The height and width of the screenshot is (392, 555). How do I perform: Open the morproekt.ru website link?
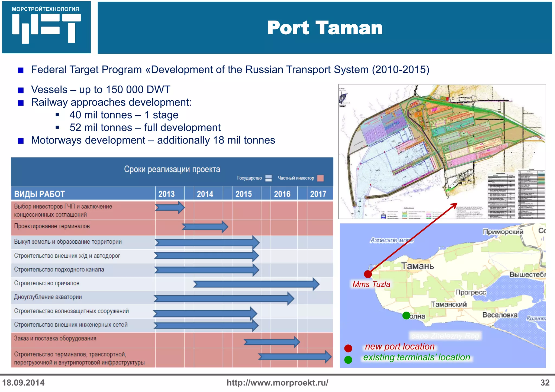coord(277,383)
